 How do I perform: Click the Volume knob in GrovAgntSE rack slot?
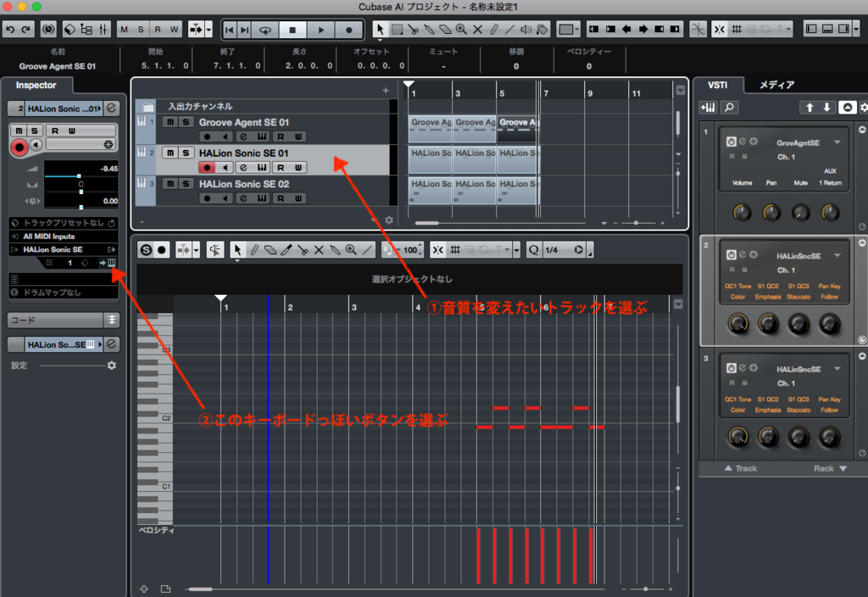[742, 212]
